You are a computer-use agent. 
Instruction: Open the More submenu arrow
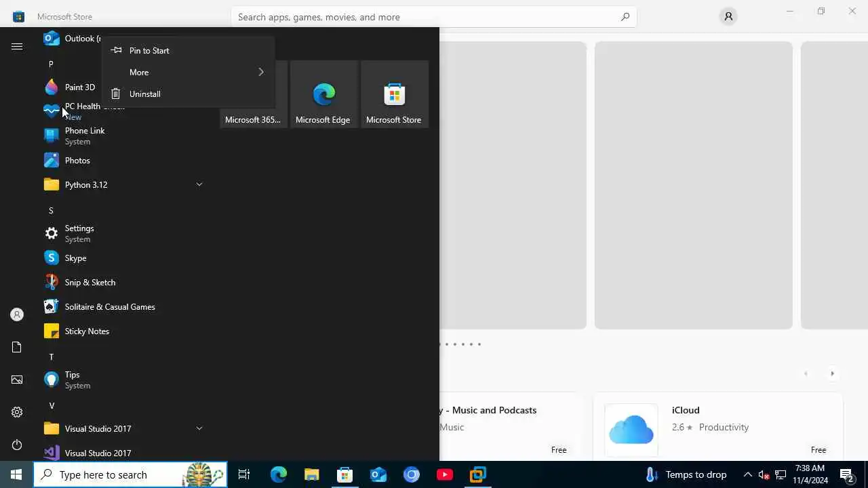click(261, 73)
